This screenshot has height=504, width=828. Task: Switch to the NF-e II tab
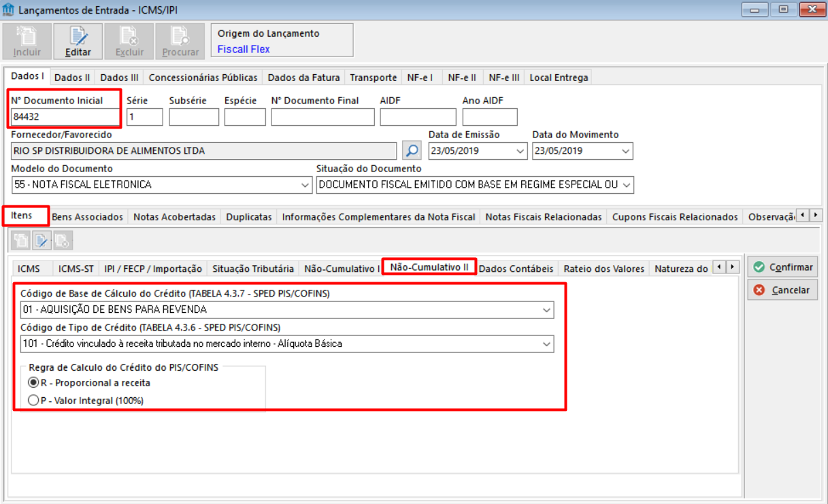462,78
